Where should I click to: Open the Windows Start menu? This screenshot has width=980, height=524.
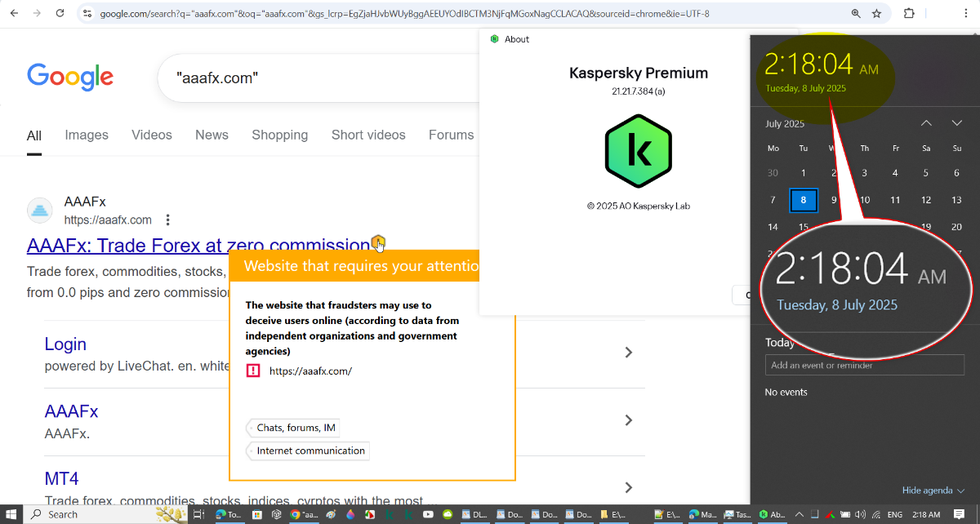pyautogui.click(x=11, y=514)
